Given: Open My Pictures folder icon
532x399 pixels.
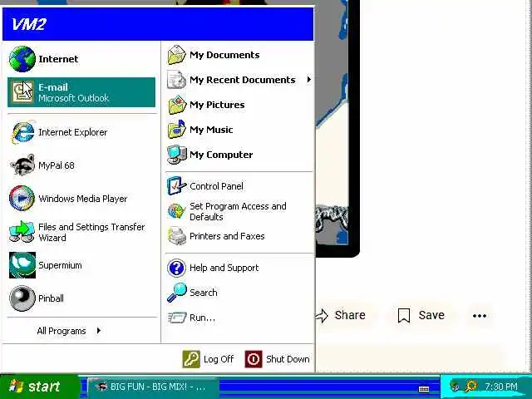Looking at the screenshot, I should click(x=177, y=105).
